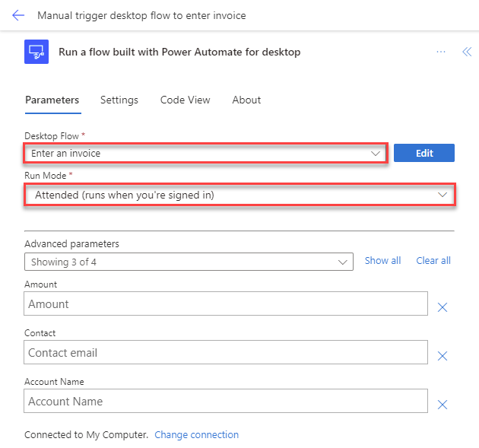The width and height of the screenshot is (479, 448).
Task: Click the Clear all link
Action: [433, 261]
